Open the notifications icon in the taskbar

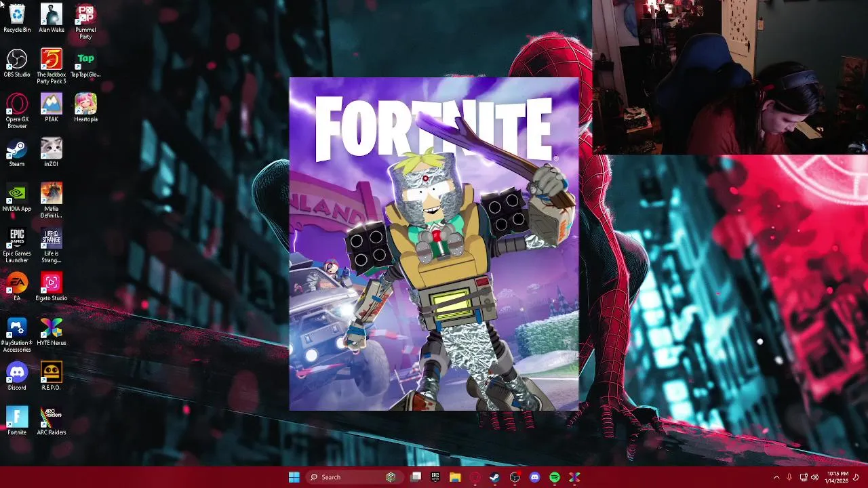[x=856, y=477]
